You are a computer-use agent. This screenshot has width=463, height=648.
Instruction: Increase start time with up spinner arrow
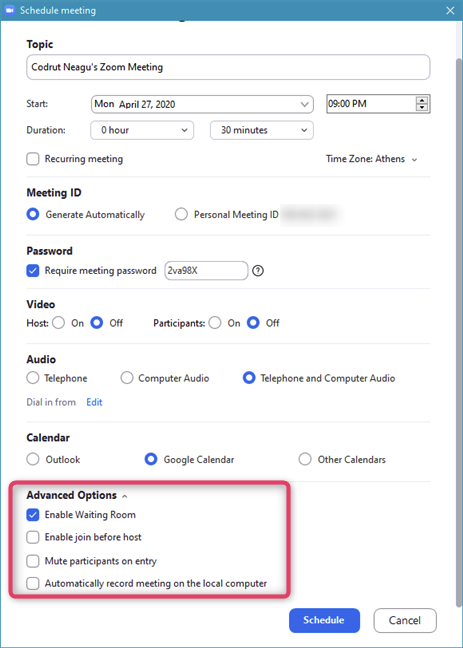pyautogui.click(x=422, y=100)
